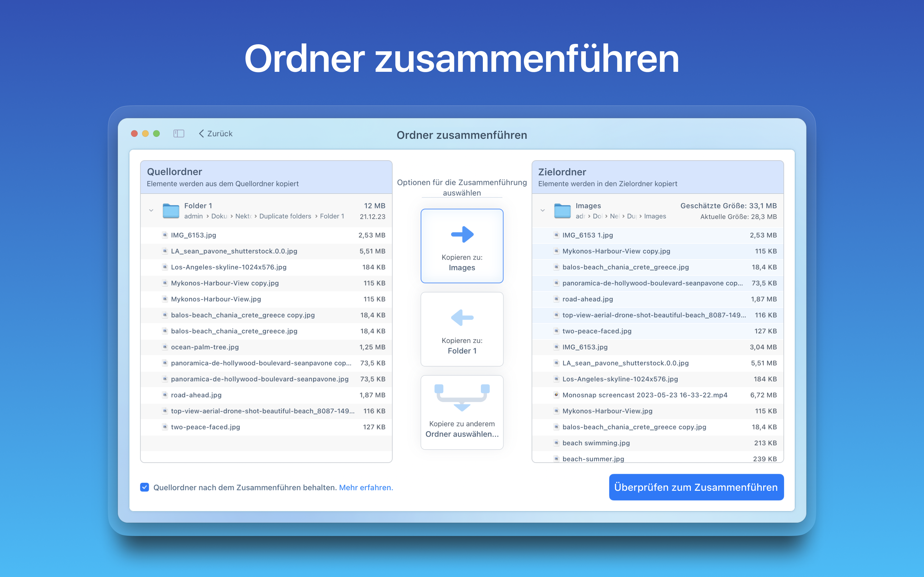
Task: Click file icon beside ocean-palm-tree.jpg
Action: (165, 347)
